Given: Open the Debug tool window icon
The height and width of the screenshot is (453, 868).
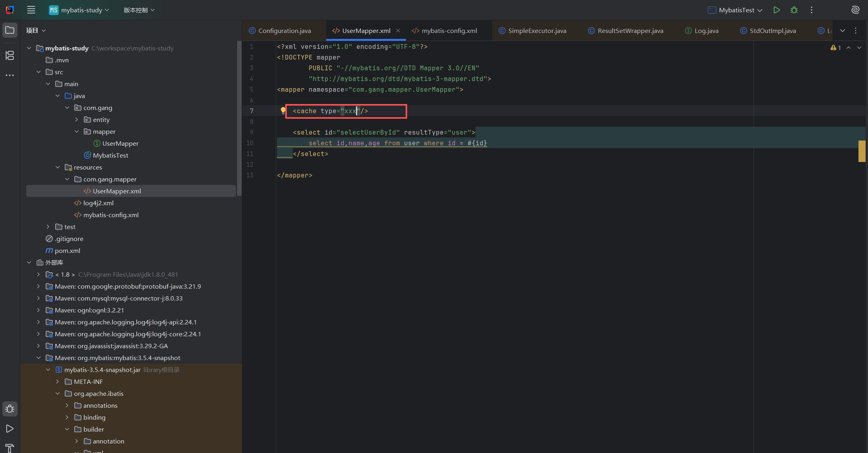Looking at the screenshot, I should pos(10,409).
